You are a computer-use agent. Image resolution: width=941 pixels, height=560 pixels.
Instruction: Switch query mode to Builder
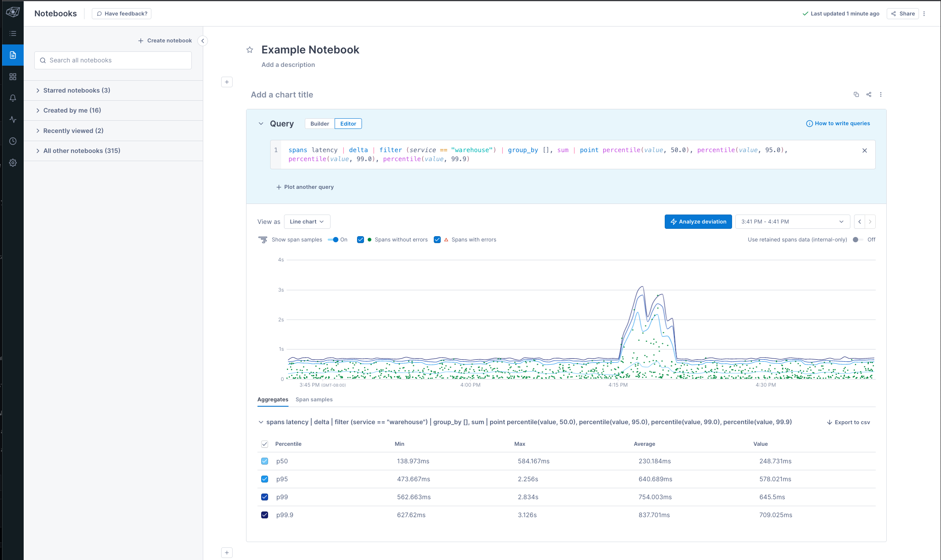pyautogui.click(x=320, y=124)
